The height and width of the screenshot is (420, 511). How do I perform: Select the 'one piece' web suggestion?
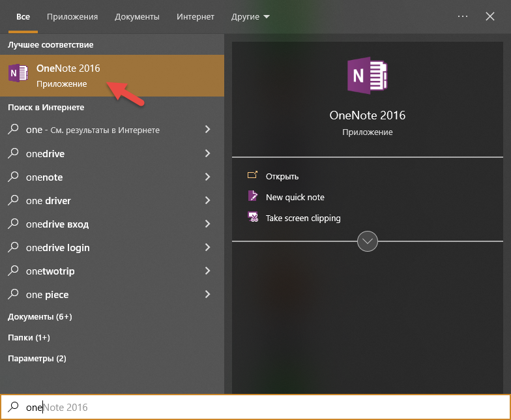pyautogui.click(x=112, y=294)
